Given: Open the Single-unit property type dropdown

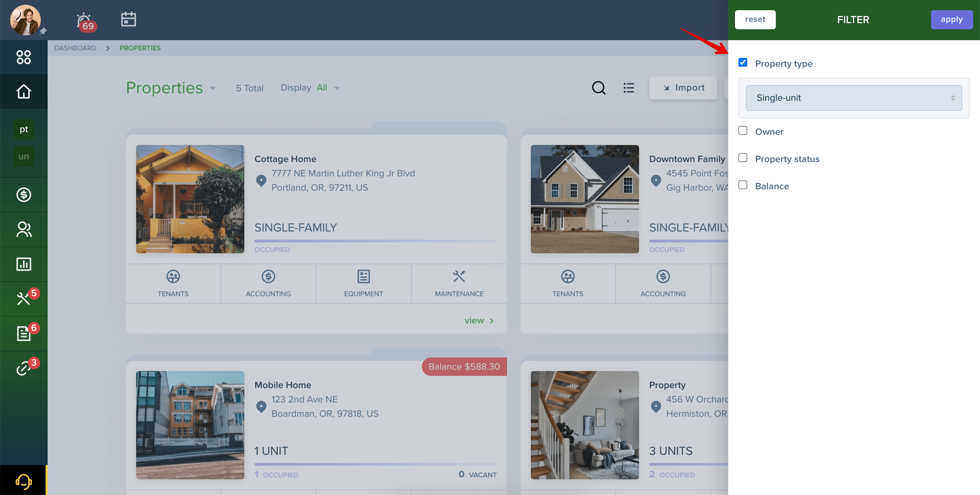Looking at the screenshot, I should pyautogui.click(x=853, y=98).
